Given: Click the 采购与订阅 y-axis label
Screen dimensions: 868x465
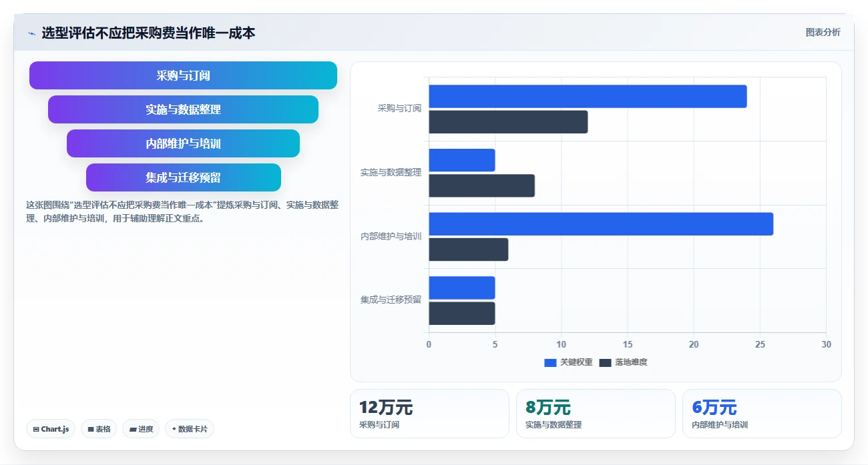Looking at the screenshot, I should click(x=399, y=108).
